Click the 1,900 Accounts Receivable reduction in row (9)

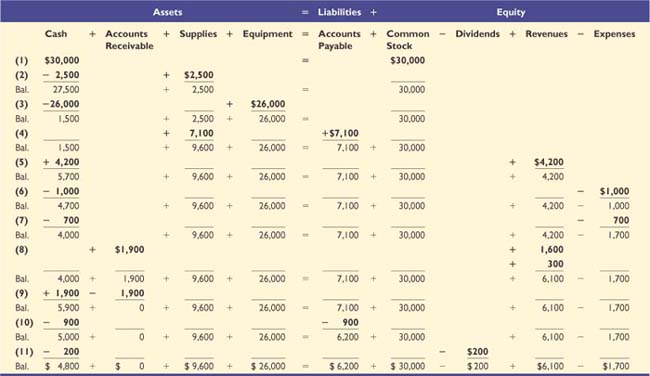tap(132, 294)
